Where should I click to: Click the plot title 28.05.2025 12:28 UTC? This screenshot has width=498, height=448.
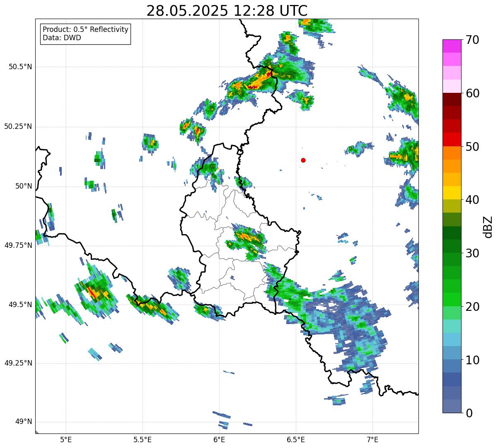227,10
